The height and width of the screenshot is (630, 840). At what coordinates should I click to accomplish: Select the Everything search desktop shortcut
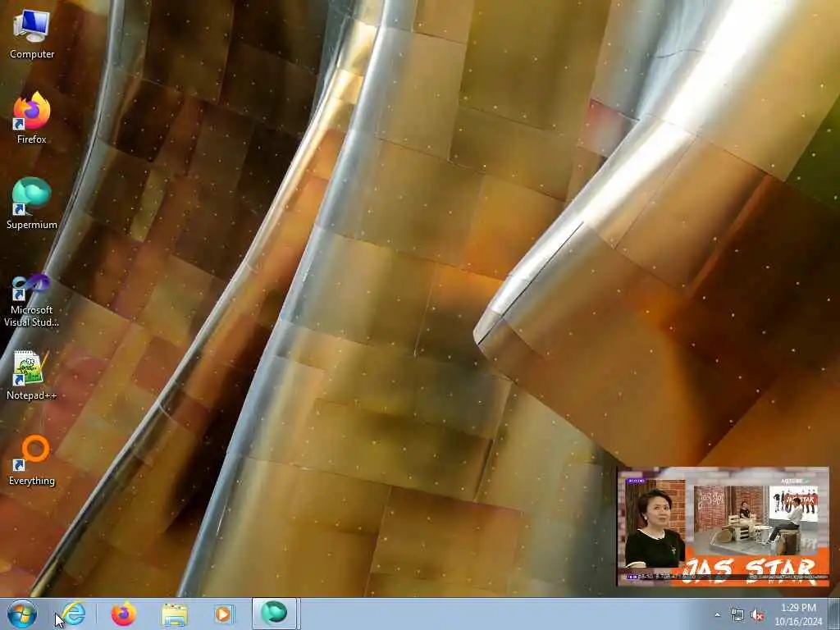click(32, 461)
